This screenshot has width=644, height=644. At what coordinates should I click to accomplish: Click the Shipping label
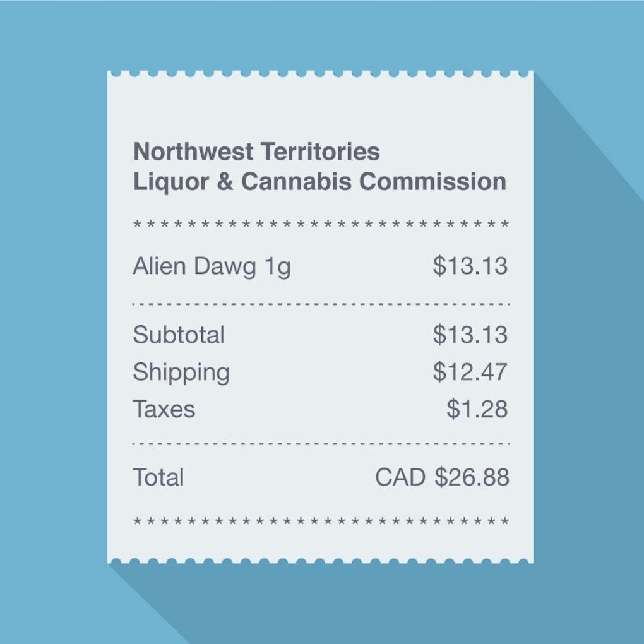click(181, 373)
